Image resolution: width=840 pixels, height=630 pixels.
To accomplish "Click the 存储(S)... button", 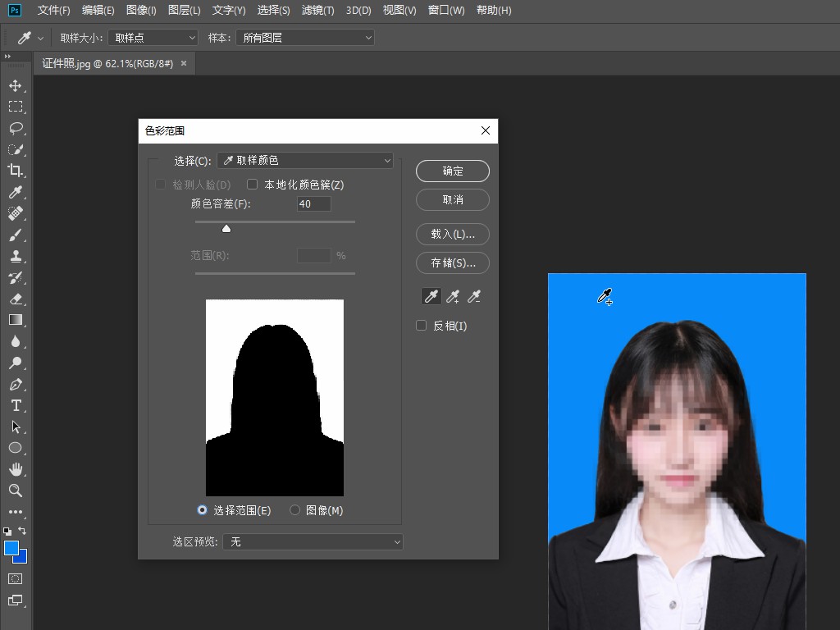I will point(453,262).
